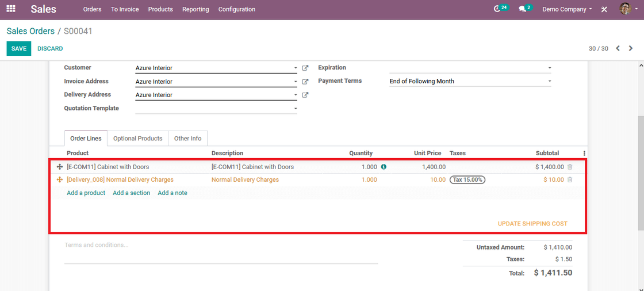Open the user avatar menu

click(625, 9)
